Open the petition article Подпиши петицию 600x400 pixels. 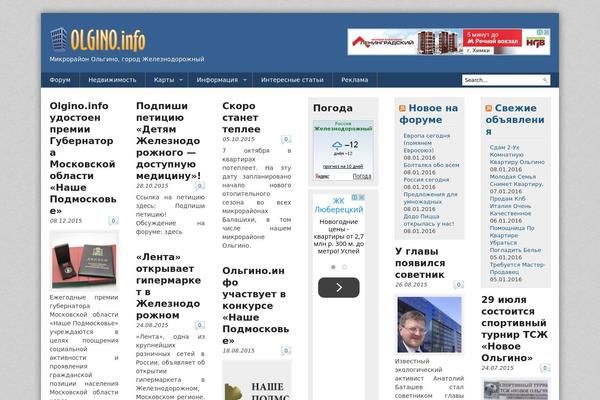click(x=168, y=141)
